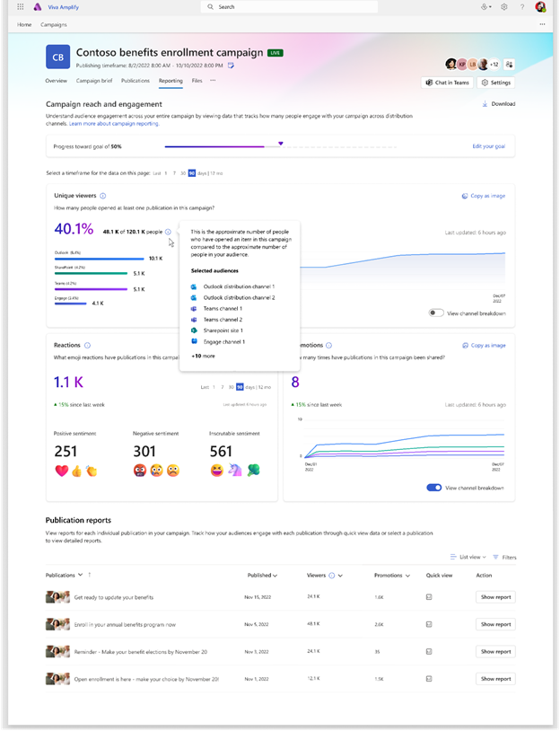
Task: Switch to the Files tab
Action: click(197, 81)
